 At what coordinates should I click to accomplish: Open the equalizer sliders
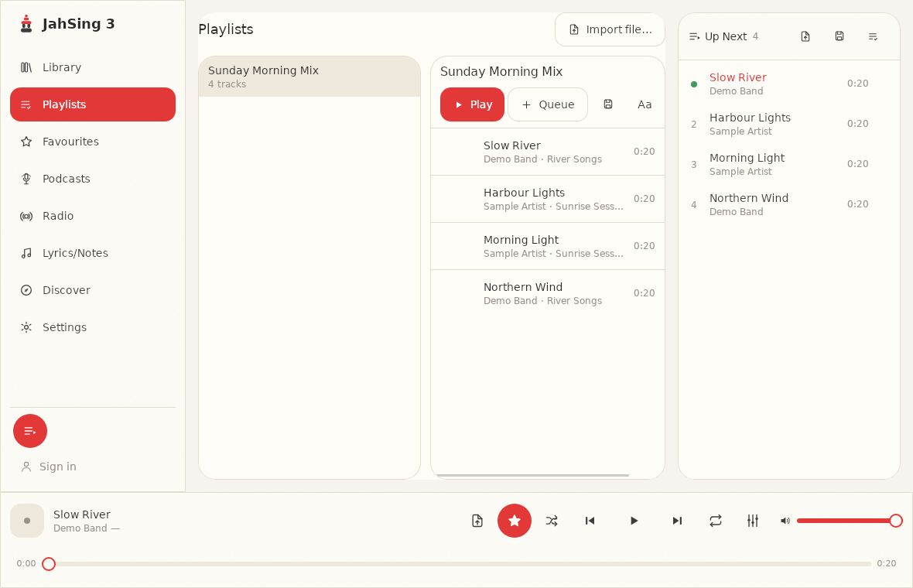point(753,521)
